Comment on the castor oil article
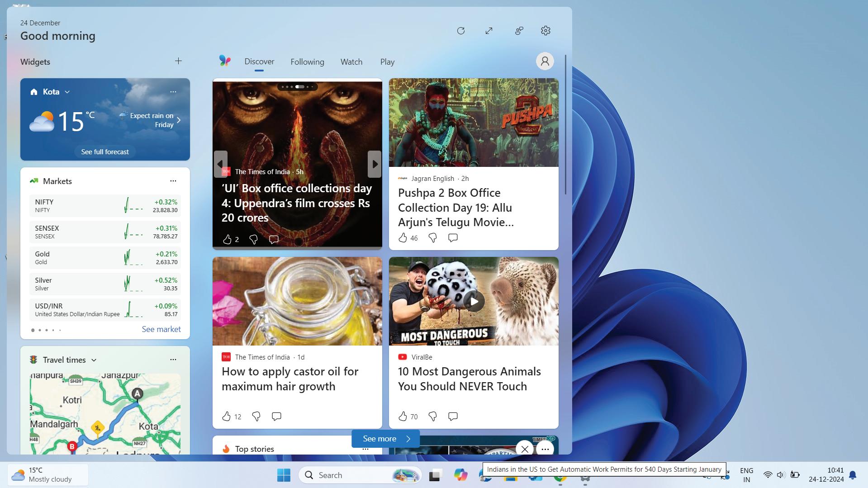 pos(276,417)
